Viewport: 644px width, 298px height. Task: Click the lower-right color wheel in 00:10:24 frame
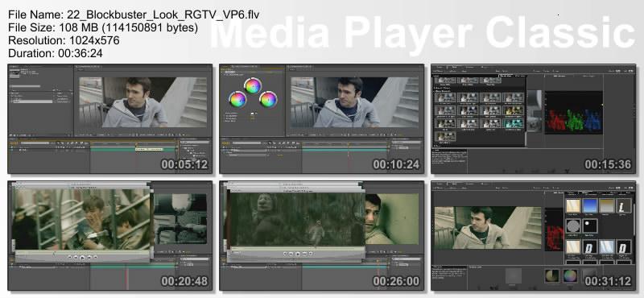point(268,100)
